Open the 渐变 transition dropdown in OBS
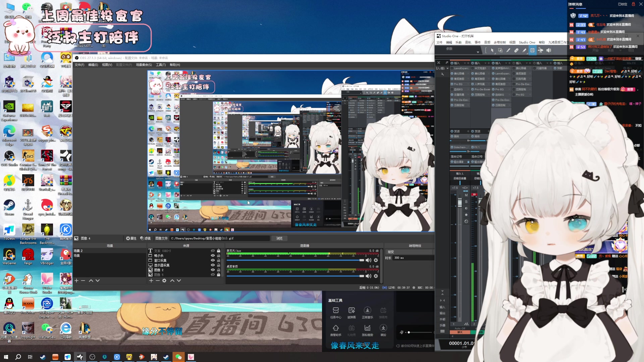Viewport: 644px width, 362px height. (409, 252)
